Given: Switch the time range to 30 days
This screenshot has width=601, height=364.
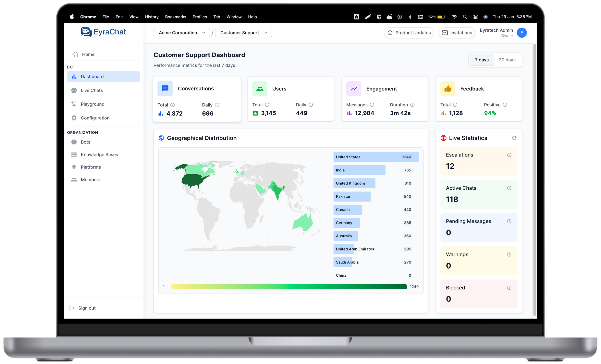Looking at the screenshot, I should pos(507,60).
